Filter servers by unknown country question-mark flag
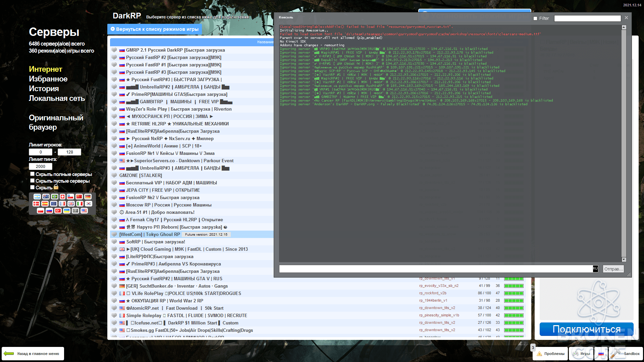The width and height of the screenshot is (644, 362). point(75,210)
